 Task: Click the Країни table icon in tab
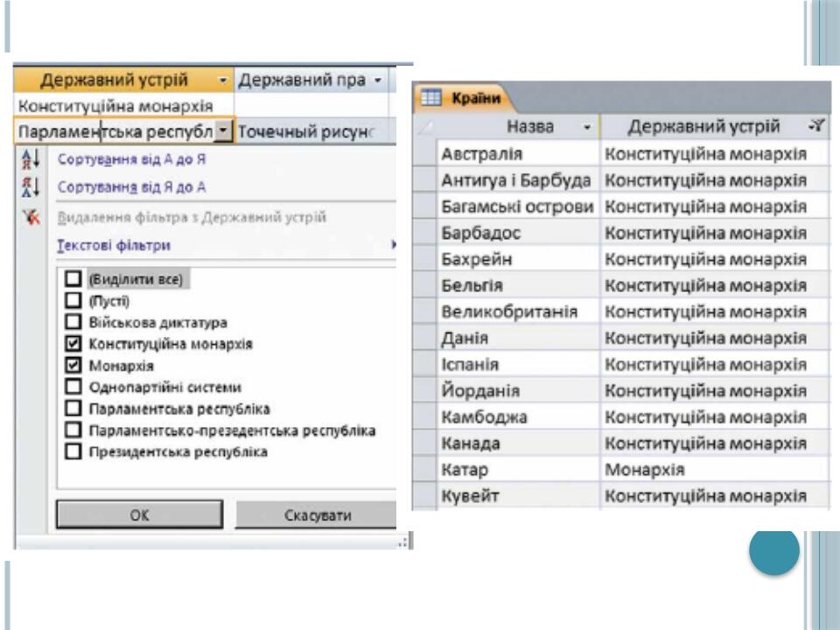pos(430,97)
